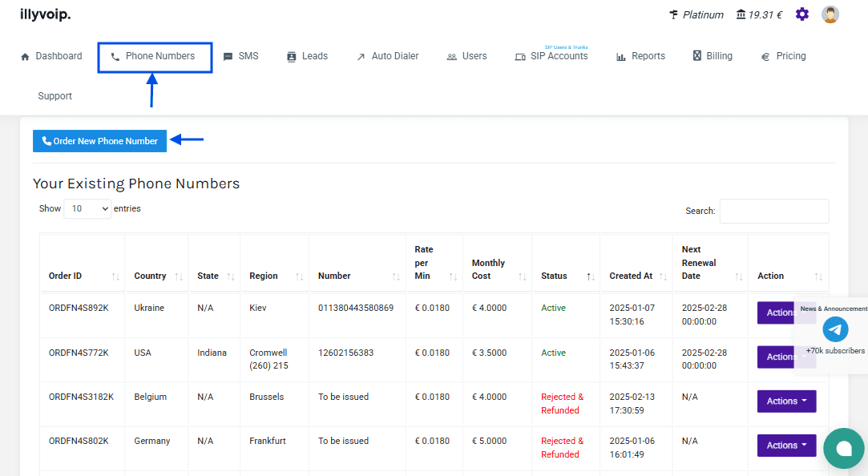The height and width of the screenshot is (476, 868).
Task: Click the Dashboard home icon
Action: pyautogui.click(x=25, y=57)
